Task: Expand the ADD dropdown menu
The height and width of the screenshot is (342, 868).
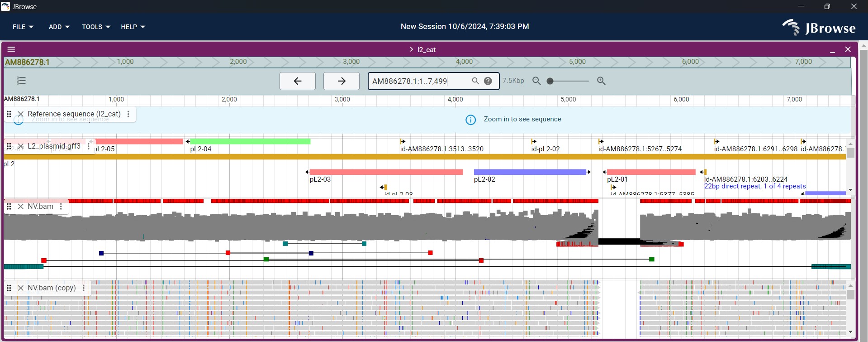Action: (59, 27)
